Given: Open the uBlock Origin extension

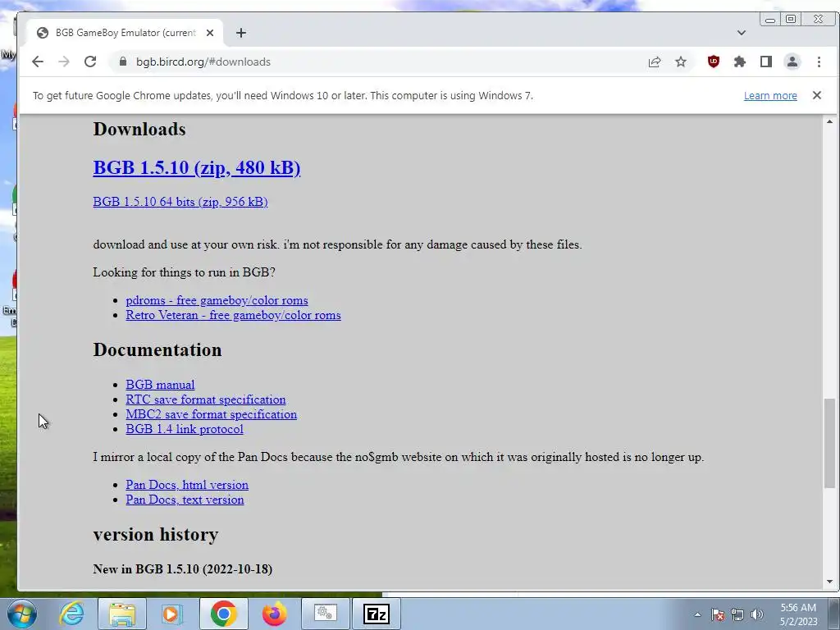Looking at the screenshot, I should (713, 62).
